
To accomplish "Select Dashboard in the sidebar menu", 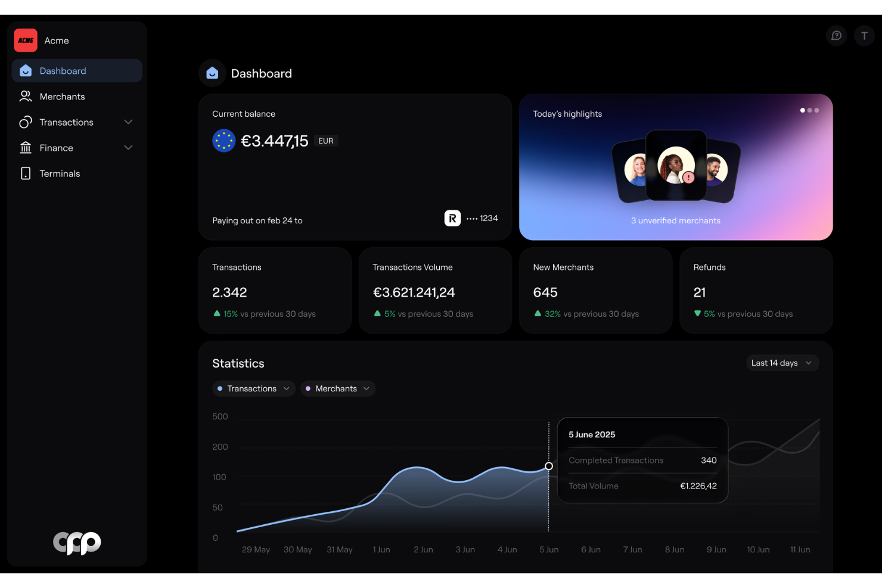I will (x=77, y=71).
